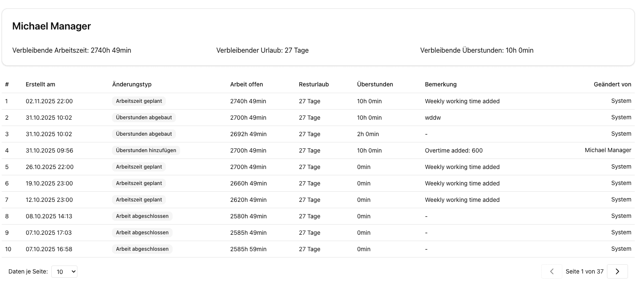Image resolution: width=644 pixels, height=287 pixels.
Task: Click the row with remark 'wddw'
Action: 433,118
